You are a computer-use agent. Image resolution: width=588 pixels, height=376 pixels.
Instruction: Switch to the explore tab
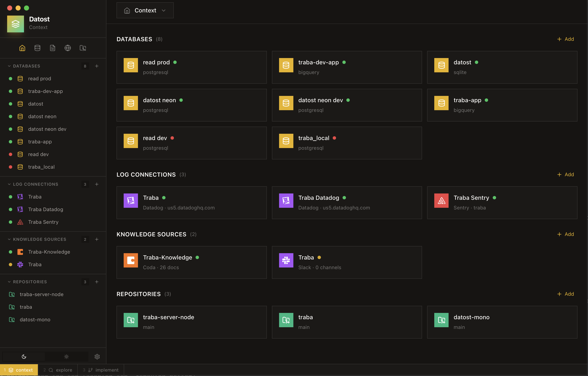point(58,370)
